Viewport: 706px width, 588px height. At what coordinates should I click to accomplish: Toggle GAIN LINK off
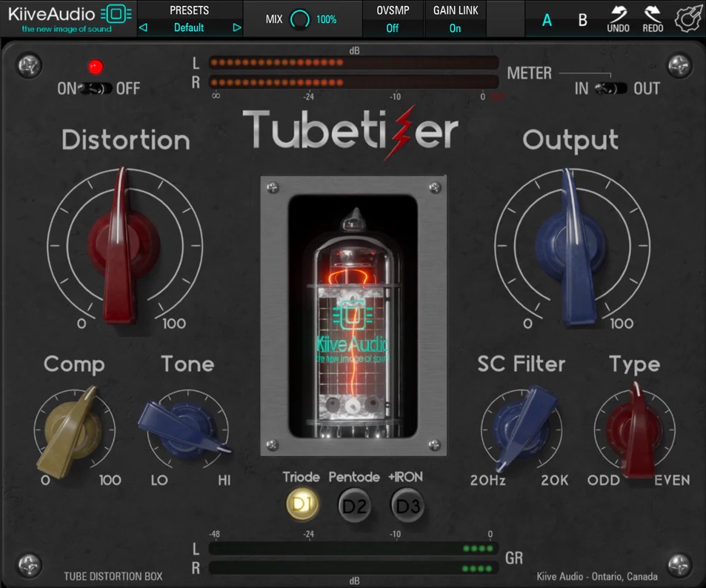(x=456, y=28)
